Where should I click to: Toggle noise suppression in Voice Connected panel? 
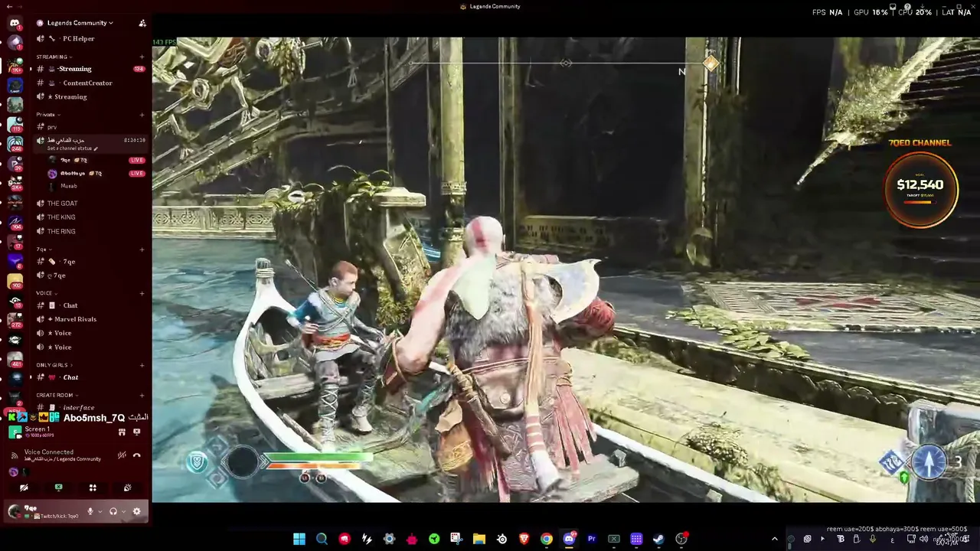(x=122, y=455)
